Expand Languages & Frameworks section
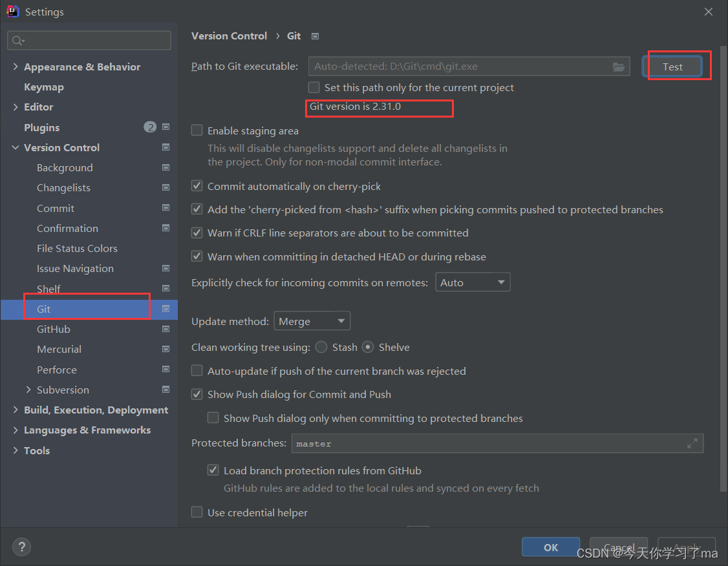The width and height of the screenshot is (728, 566). [x=16, y=430]
